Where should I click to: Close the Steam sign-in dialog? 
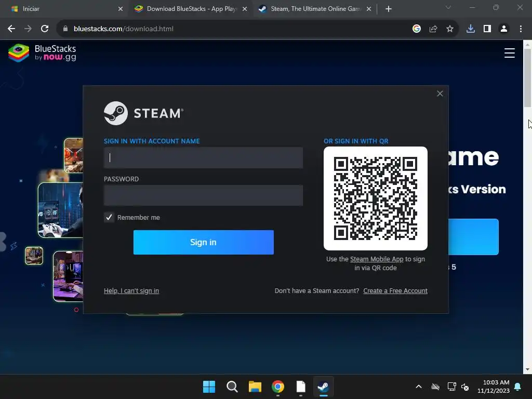click(x=440, y=94)
